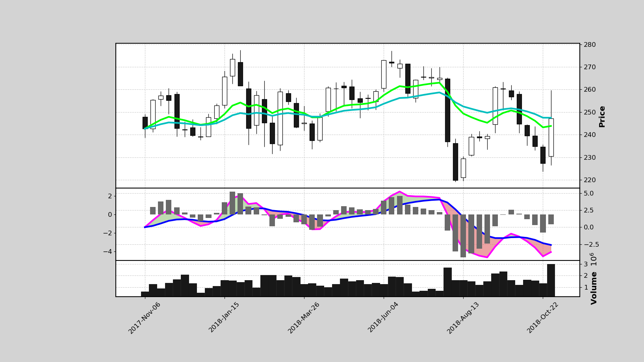Click the 260 price tick label
Screen dimensions: 644x362
click(x=590, y=90)
